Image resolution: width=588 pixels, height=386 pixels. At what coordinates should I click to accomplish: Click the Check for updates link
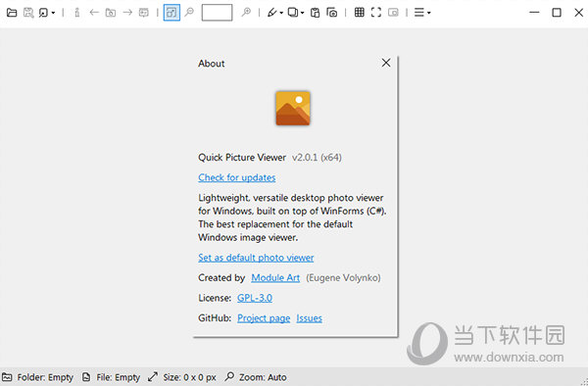tap(237, 177)
